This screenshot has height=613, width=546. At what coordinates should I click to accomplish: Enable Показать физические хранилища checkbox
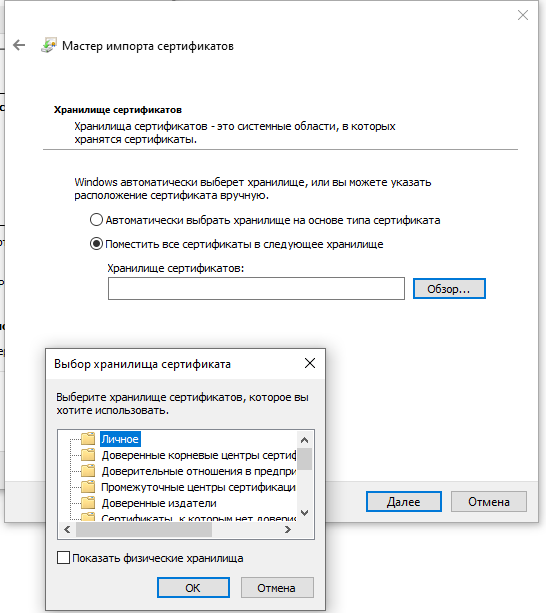pyautogui.click(x=63, y=557)
